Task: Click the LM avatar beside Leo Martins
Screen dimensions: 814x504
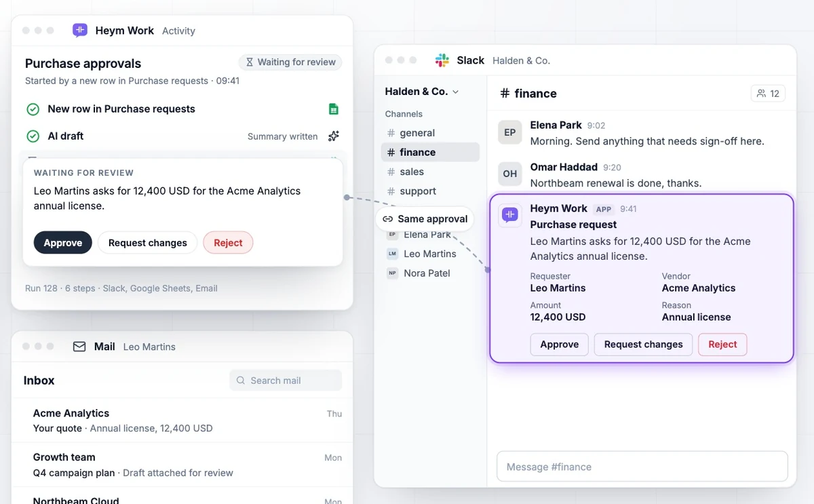Action: pyautogui.click(x=392, y=254)
